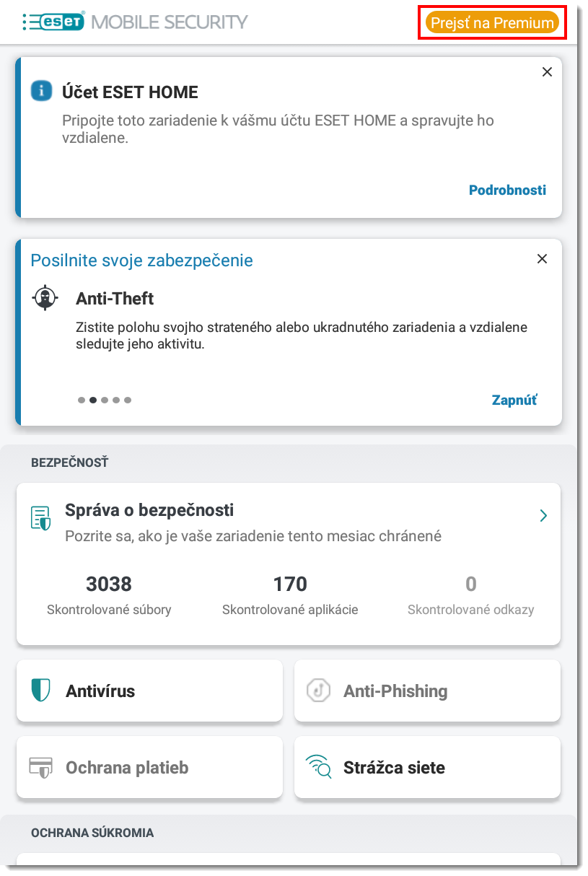Open Správa o bezpečnosti via chevron arrow
This screenshot has width=588, height=876.
(x=543, y=515)
